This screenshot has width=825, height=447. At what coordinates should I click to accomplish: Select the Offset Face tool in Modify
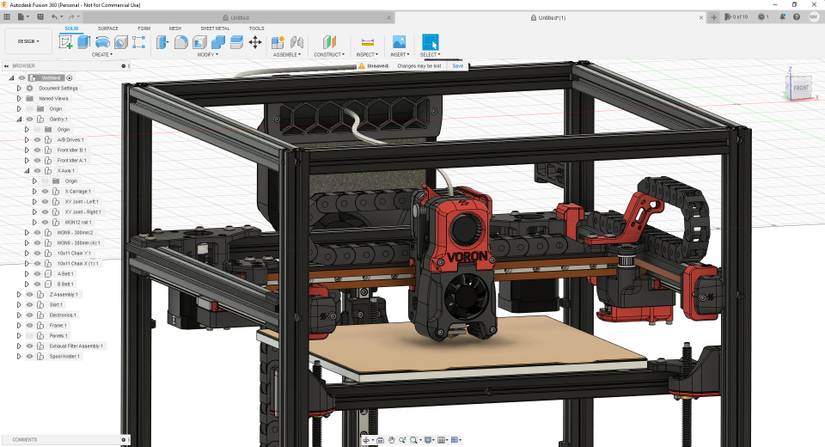[x=236, y=42]
